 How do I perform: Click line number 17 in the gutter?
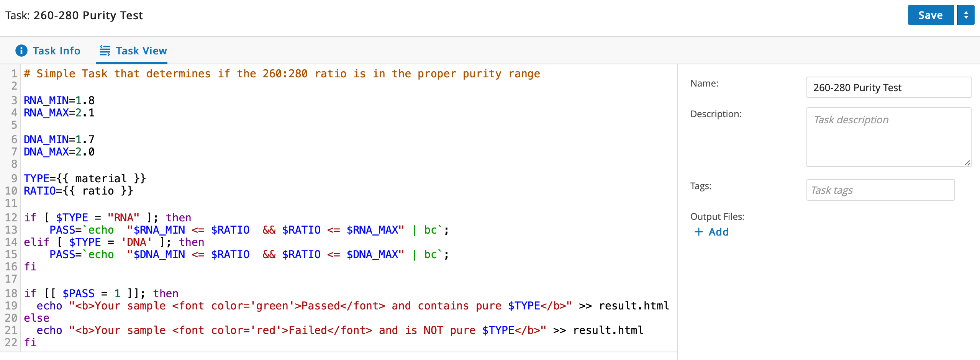11,279
